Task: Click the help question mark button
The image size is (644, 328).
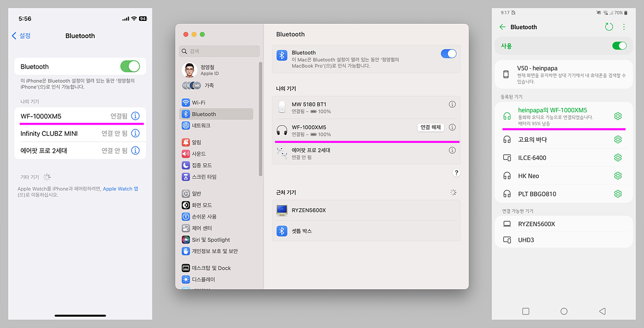Action: click(x=456, y=173)
